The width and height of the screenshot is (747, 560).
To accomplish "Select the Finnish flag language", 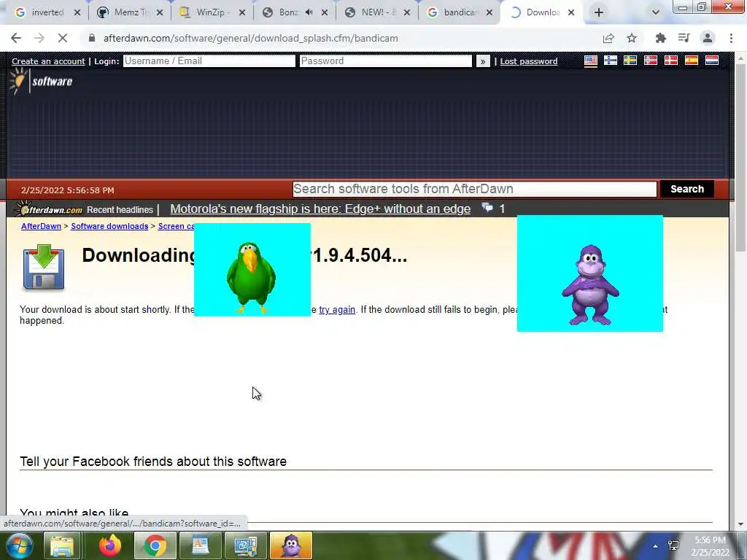I will [x=611, y=61].
